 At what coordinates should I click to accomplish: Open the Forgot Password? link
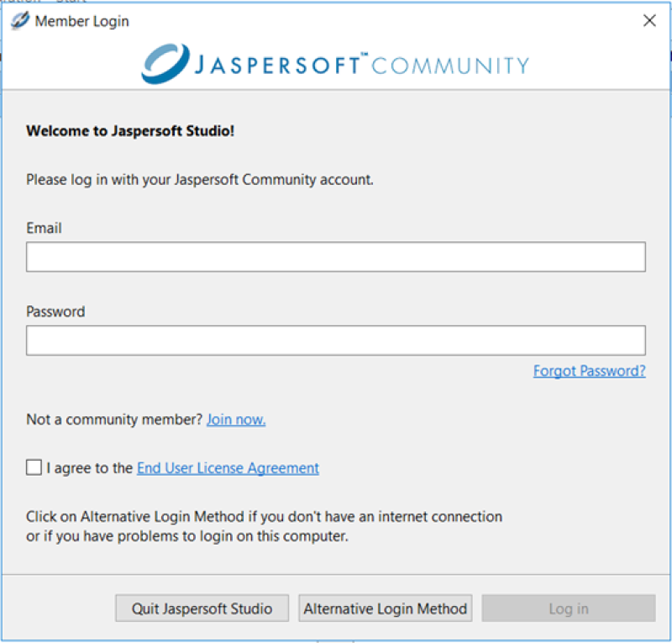click(x=589, y=371)
